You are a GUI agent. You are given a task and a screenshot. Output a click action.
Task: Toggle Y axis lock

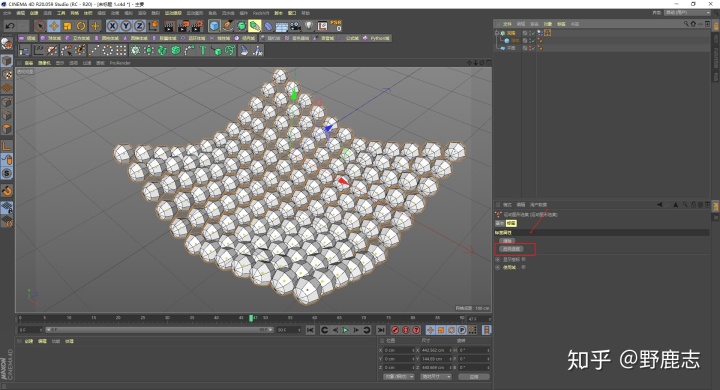pyautogui.click(x=126, y=26)
